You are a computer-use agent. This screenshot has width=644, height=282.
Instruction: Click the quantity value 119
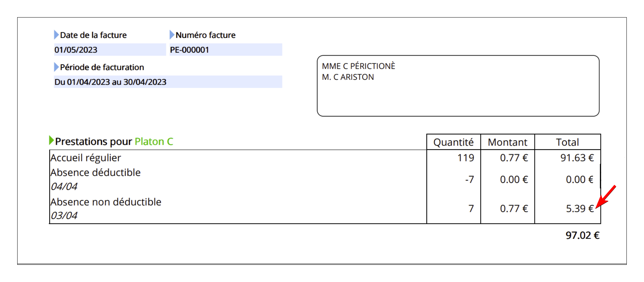(x=466, y=158)
